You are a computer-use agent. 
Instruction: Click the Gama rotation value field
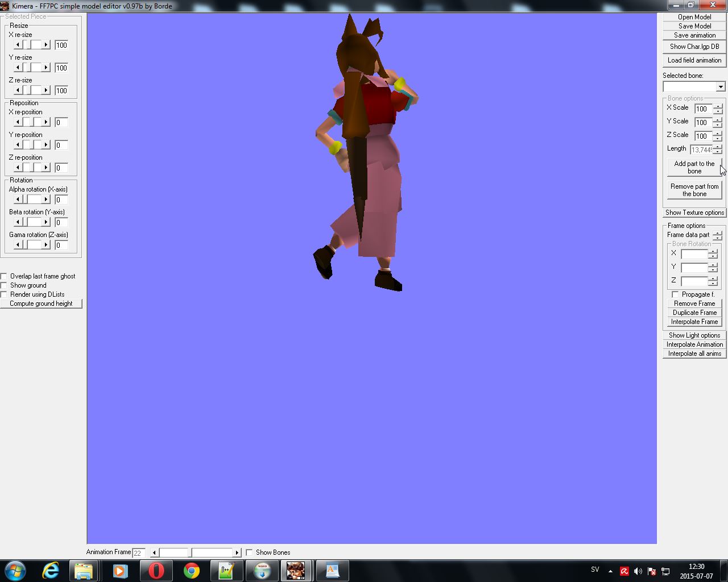click(x=61, y=245)
